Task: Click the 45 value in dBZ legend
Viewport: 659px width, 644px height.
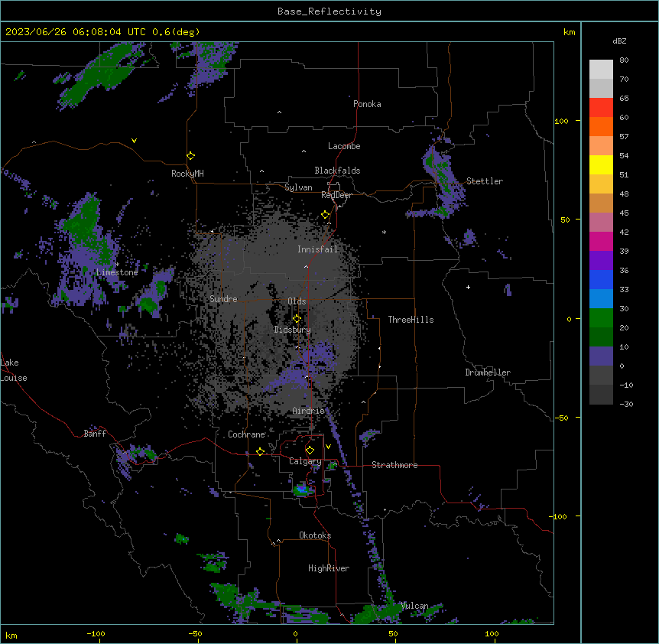Action: tap(624, 213)
